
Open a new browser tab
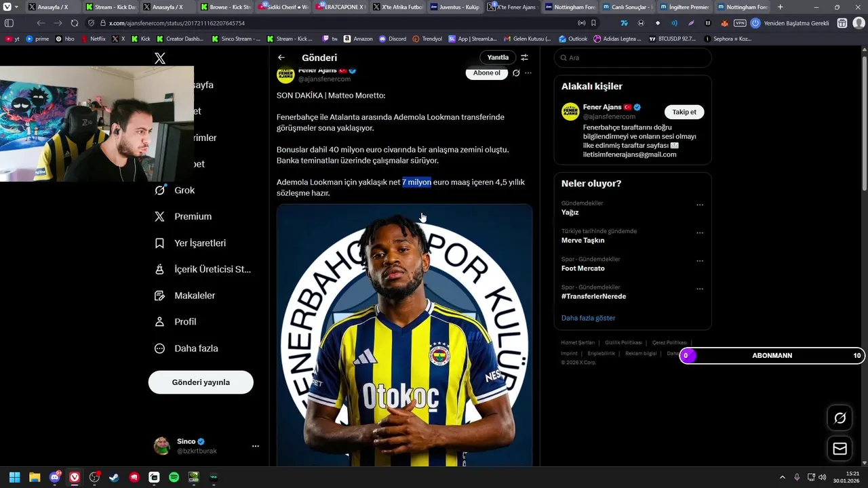pyautogui.click(x=780, y=7)
